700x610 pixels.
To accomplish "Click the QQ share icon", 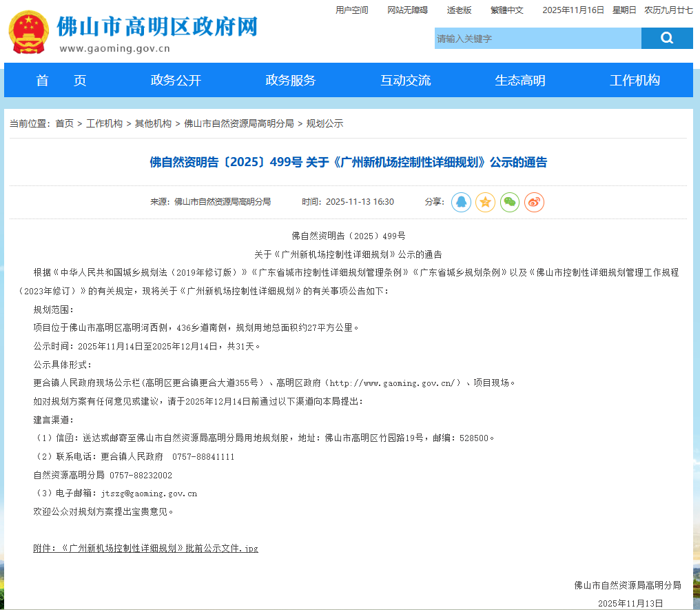I will click(461, 202).
